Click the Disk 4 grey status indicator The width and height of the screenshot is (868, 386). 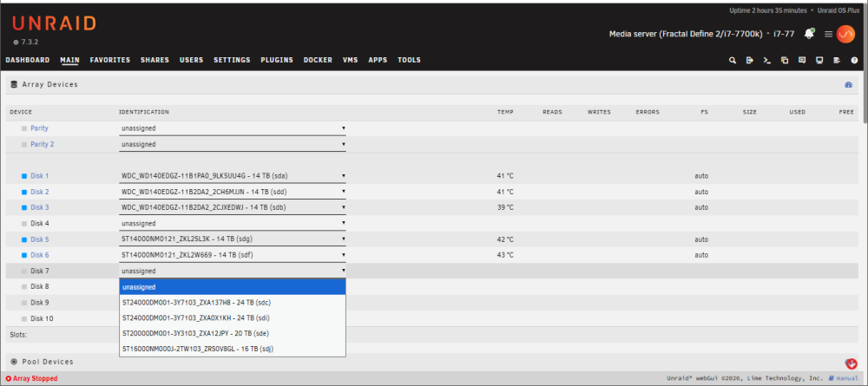tap(23, 224)
